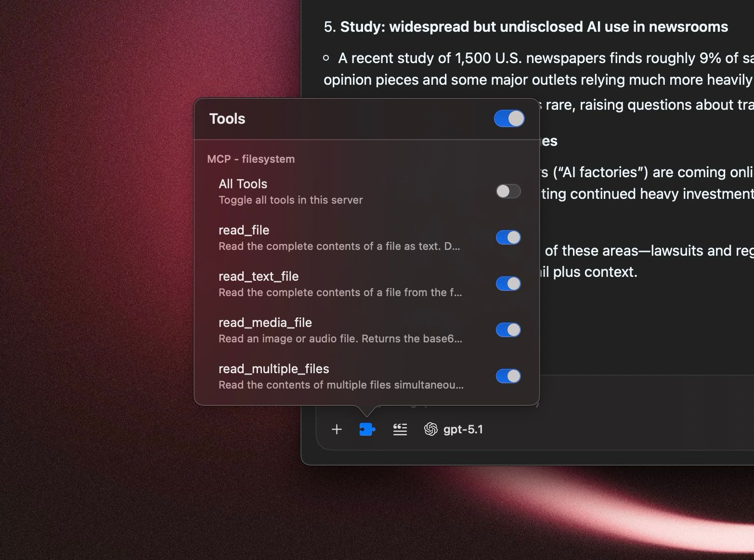Select the read_media_file tool name
Screen dimensions: 754x560
pos(265,323)
